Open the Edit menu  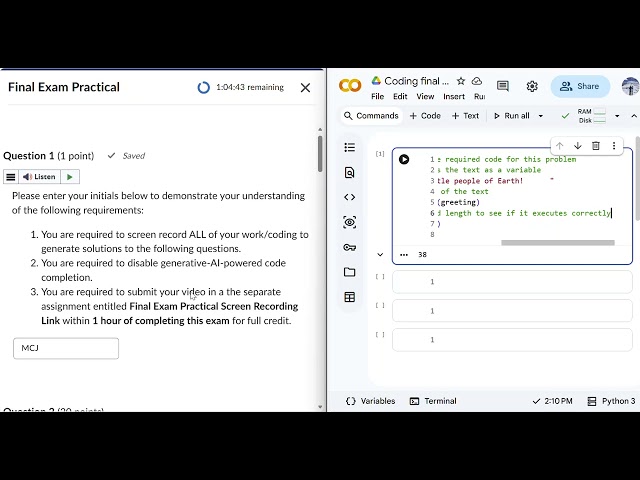pos(400,96)
